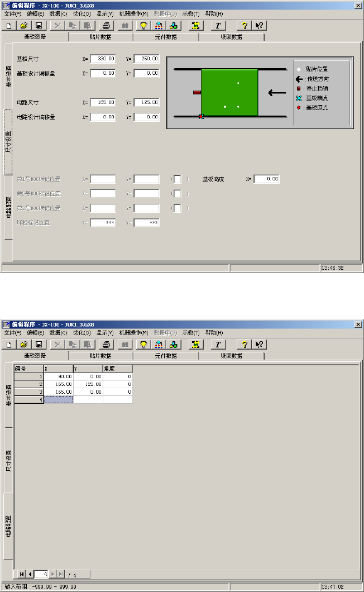
Task: Click 电路尺寸 X field showing 165.00
Action: click(x=103, y=102)
